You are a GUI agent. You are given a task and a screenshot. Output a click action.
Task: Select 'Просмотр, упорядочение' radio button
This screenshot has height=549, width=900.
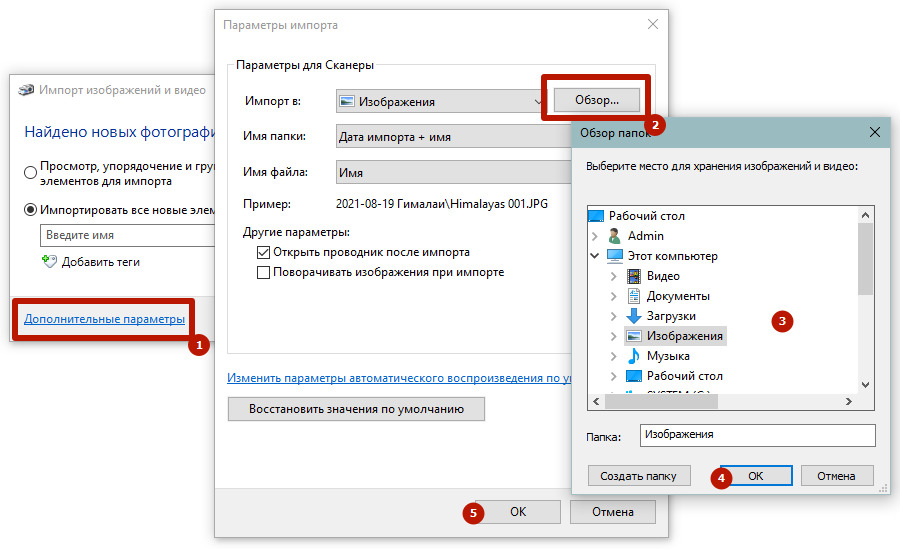(31, 173)
